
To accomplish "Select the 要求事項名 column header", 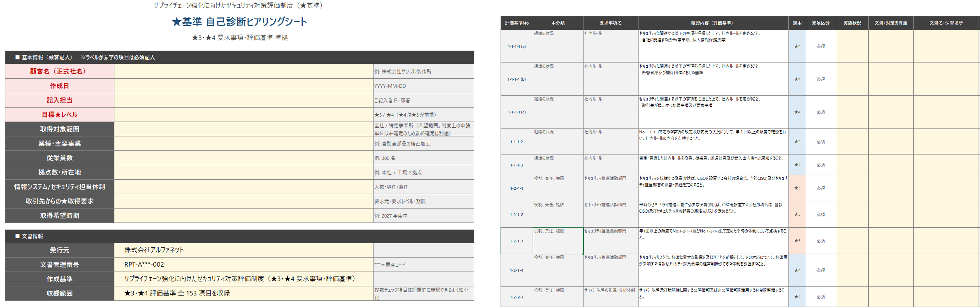I will pyautogui.click(x=611, y=23).
